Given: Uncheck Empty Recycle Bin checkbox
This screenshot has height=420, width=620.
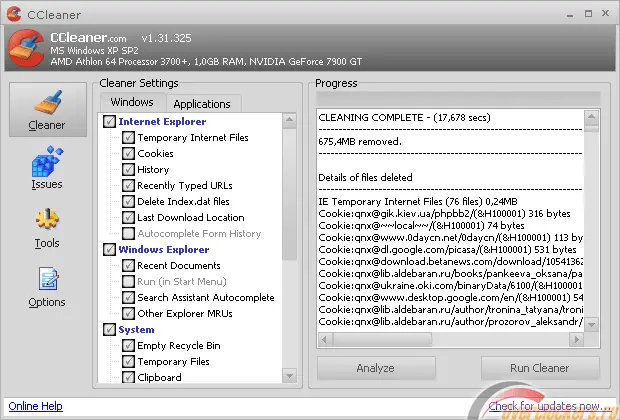Looking at the screenshot, I should tap(128, 345).
